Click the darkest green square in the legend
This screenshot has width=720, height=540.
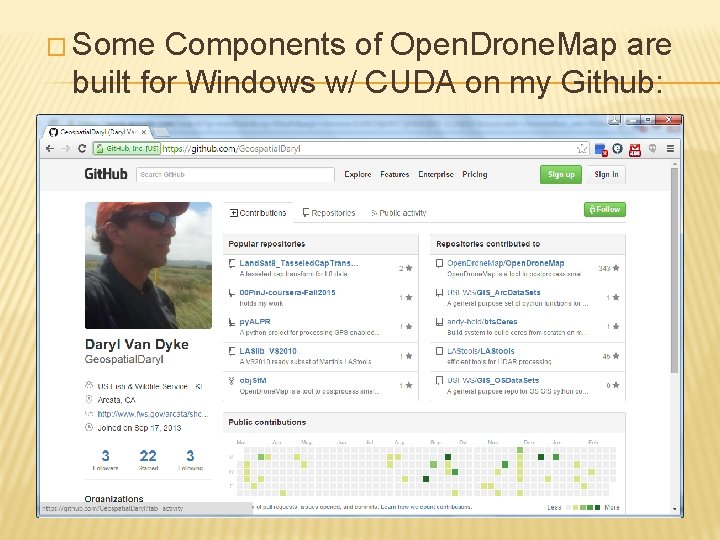[x=597, y=507]
